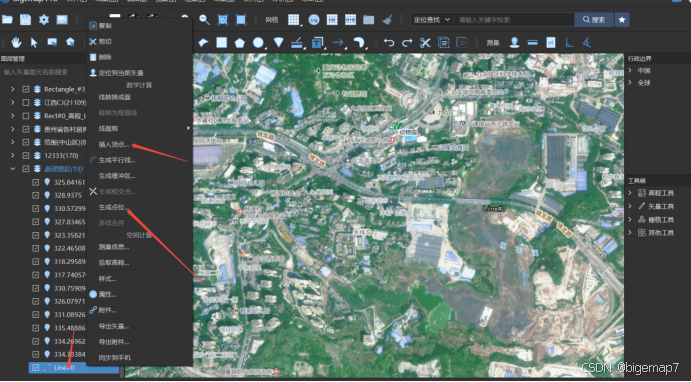Screen dimensions: 691x382
Task: Select the arrow pointer tool
Action: click(34, 42)
